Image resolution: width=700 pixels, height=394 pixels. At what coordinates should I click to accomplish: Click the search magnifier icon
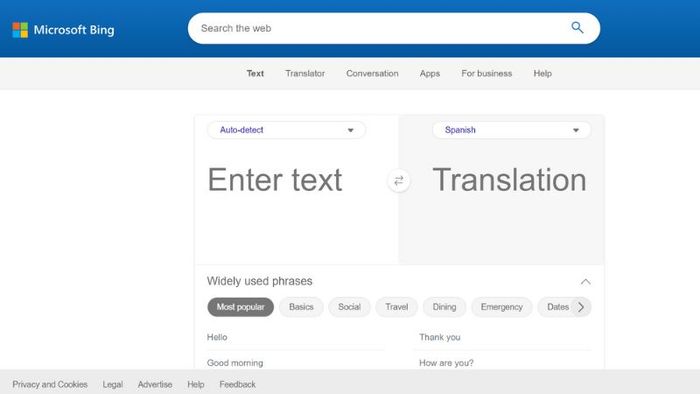click(577, 28)
